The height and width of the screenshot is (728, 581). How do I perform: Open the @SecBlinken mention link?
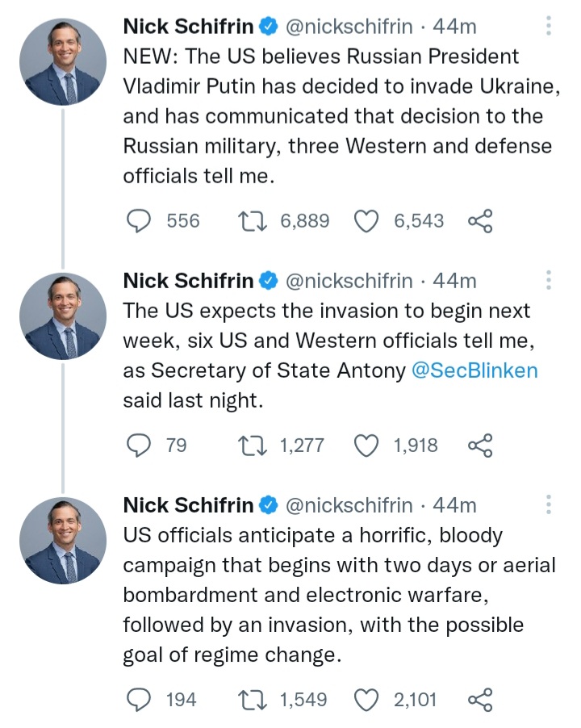[x=474, y=370]
